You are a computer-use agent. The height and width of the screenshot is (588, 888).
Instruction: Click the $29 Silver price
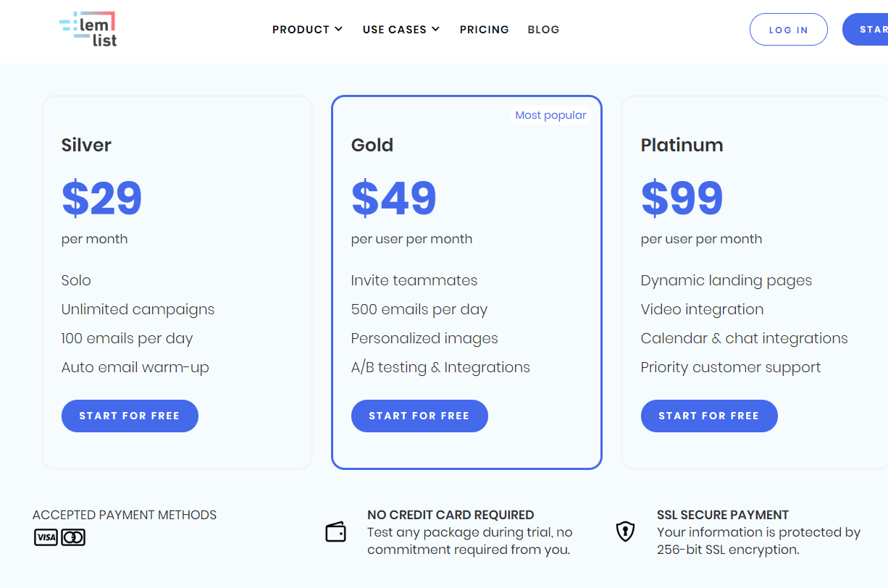click(x=101, y=198)
